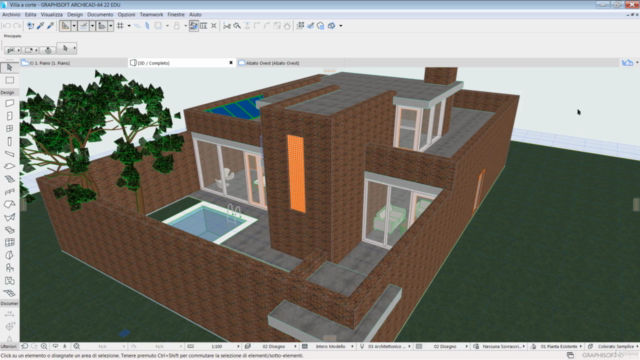Select the Zone tool
The width and height of the screenshot is (640, 360).
(x=9, y=280)
